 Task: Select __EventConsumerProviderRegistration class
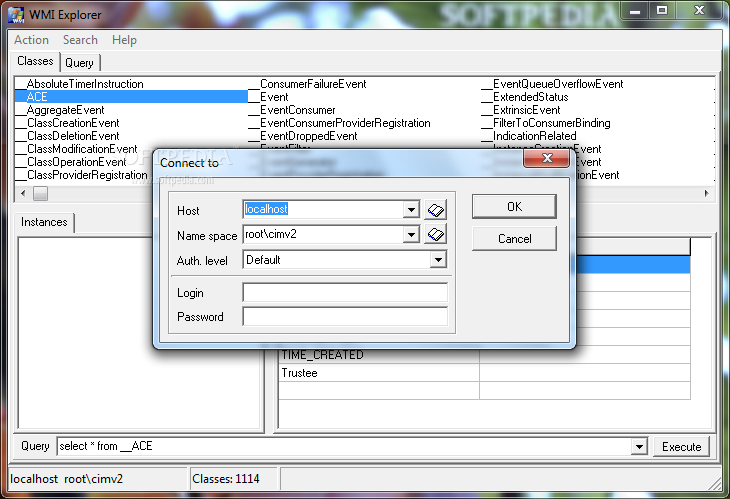point(340,123)
